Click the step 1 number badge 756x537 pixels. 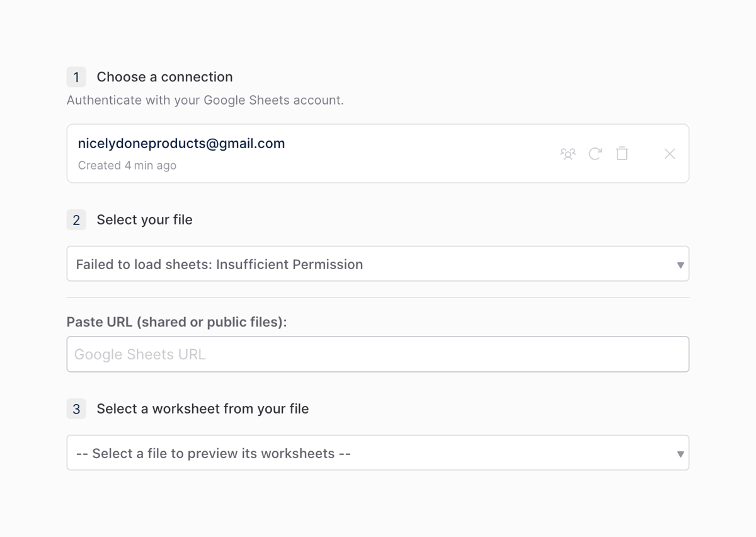[x=76, y=77]
